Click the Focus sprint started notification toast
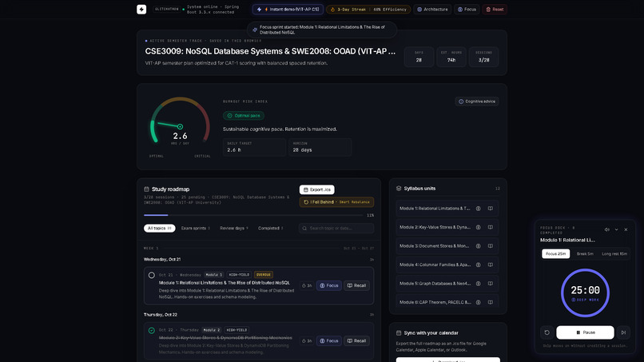 tap(322, 30)
